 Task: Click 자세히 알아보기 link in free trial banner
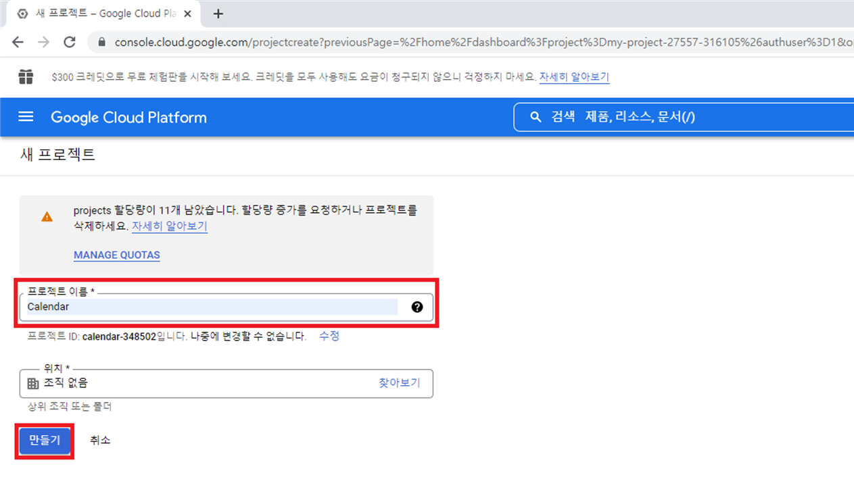point(574,77)
